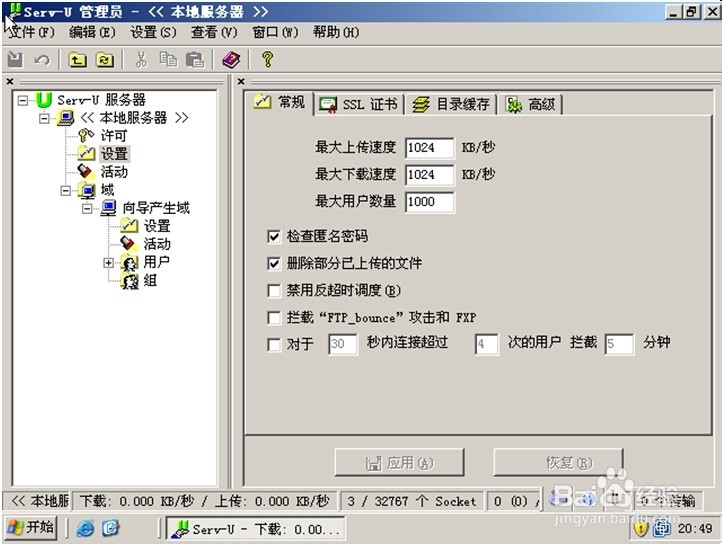The image size is (722, 544).
Task: Click the 开始 Start button
Action: click(30, 527)
